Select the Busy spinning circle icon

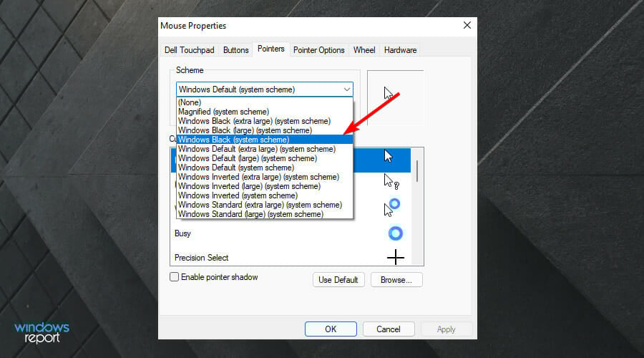[396, 233]
